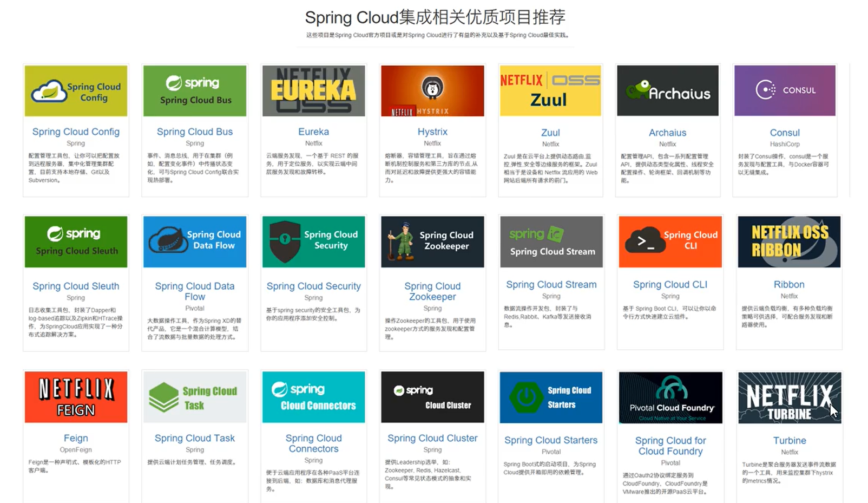The image size is (868, 503).
Task: Open the Spring Cloud Stream title link
Action: 551,284
